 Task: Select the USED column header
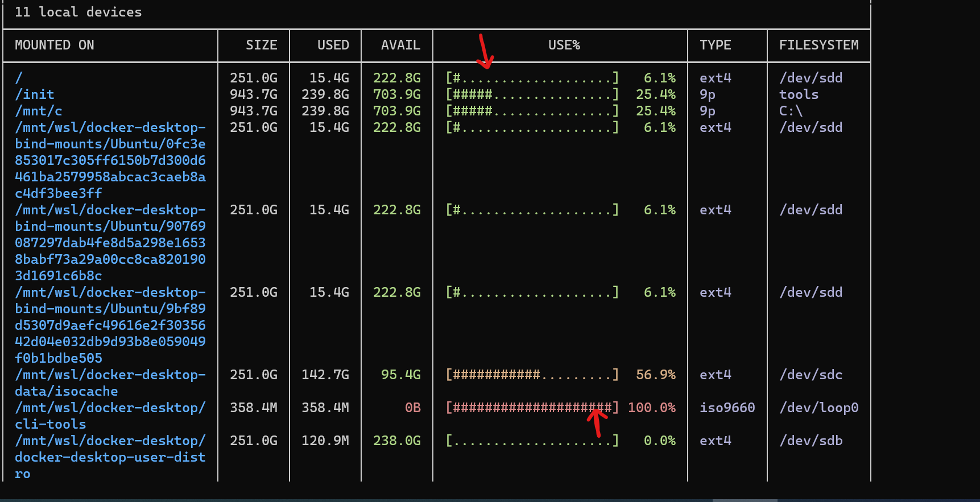pos(333,45)
